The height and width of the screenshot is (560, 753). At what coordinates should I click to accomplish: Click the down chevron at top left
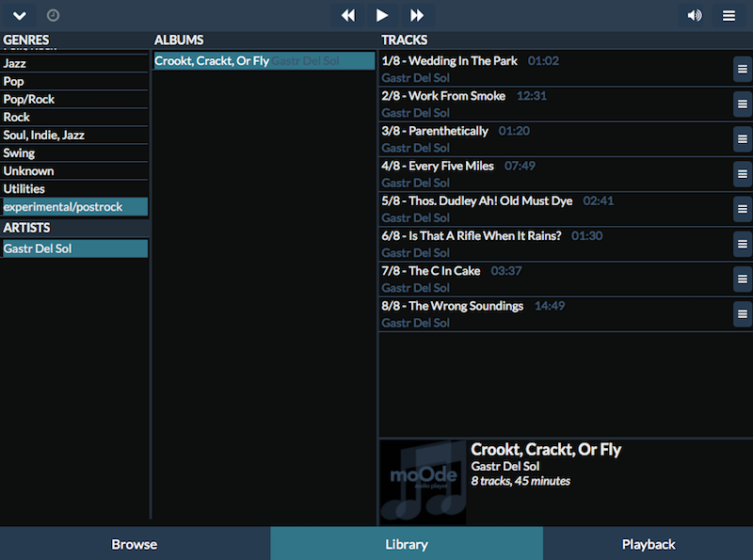coord(19,15)
